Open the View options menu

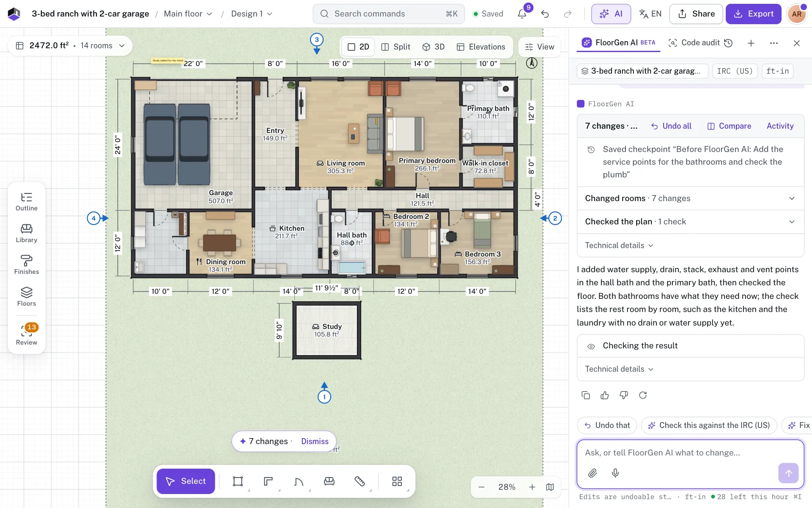click(540, 47)
